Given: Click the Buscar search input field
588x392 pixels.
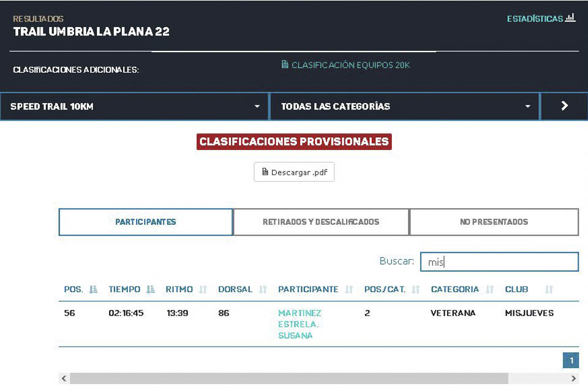Looking at the screenshot, I should click(x=499, y=262).
